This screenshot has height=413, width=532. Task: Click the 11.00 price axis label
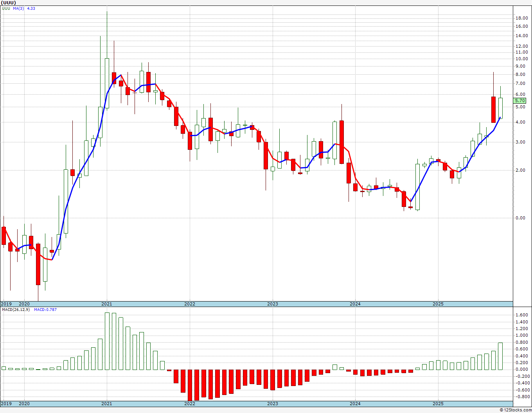tap(521, 52)
